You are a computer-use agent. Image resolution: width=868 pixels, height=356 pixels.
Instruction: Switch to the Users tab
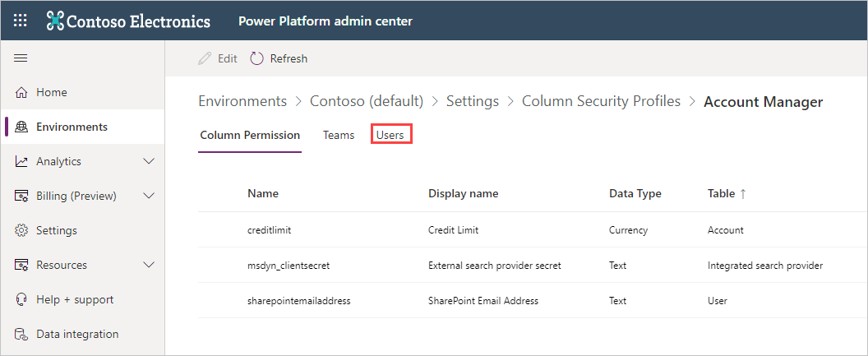(390, 135)
